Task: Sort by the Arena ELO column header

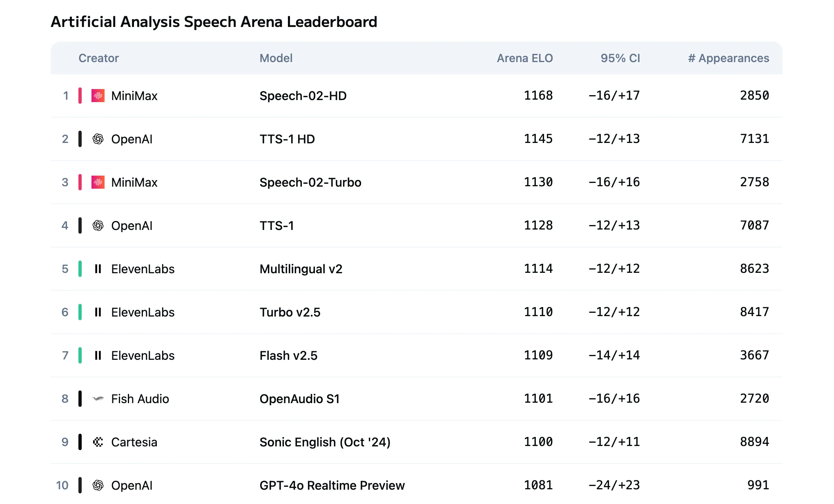Action: 524,58
